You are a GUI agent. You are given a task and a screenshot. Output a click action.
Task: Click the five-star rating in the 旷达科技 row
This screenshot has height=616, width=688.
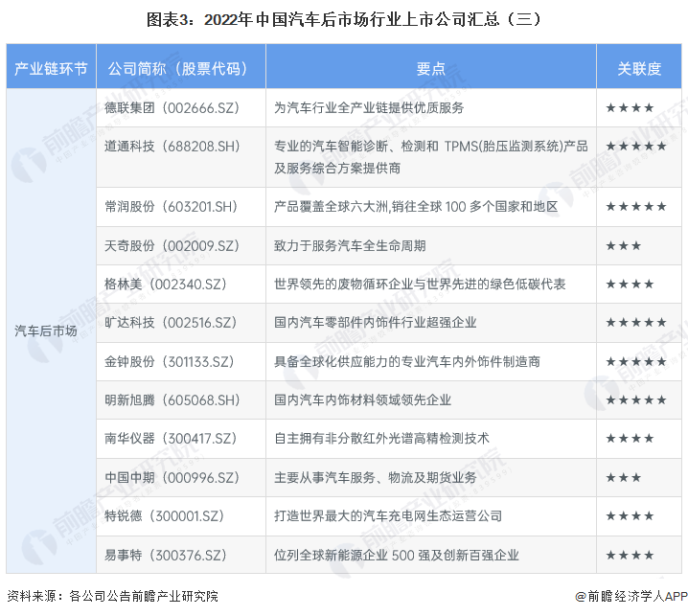pos(636,323)
